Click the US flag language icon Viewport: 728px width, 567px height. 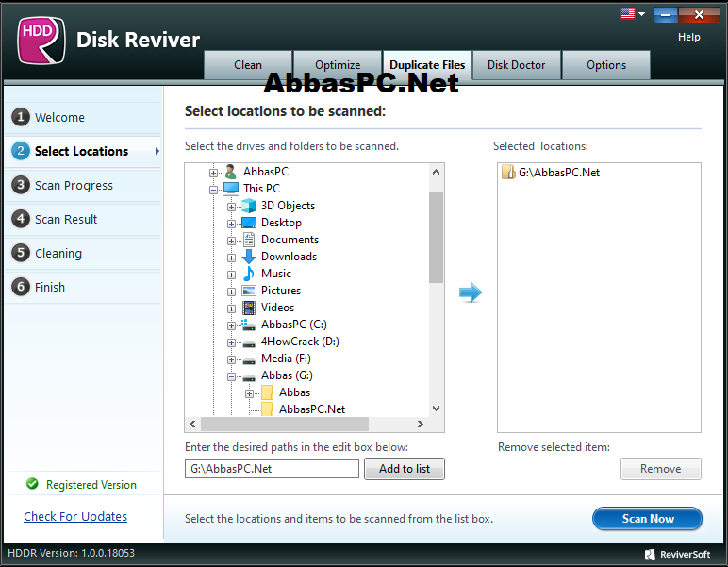[x=628, y=13]
